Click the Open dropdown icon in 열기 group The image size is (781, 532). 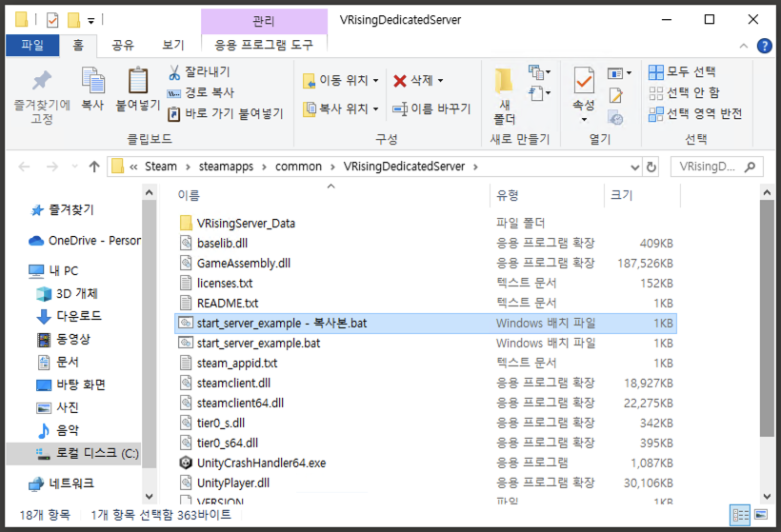pos(619,73)
